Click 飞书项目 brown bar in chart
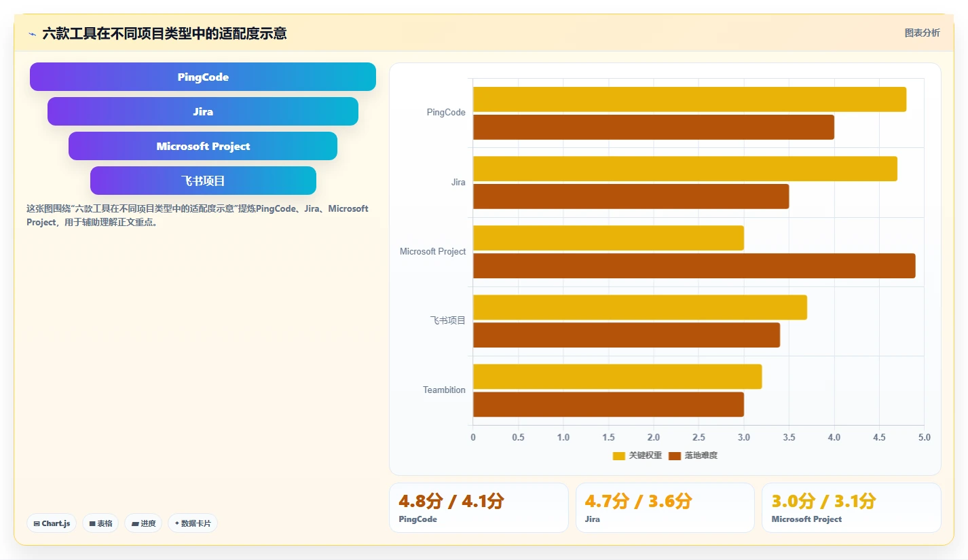Viewport: 968px width, 560px height. [627, 335]
